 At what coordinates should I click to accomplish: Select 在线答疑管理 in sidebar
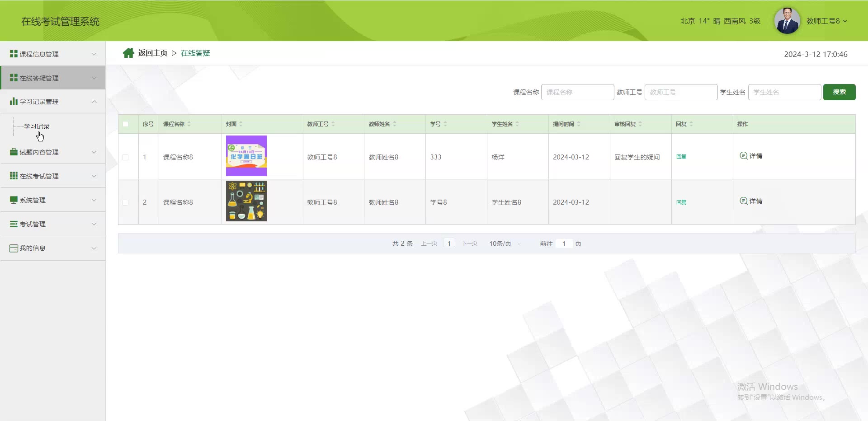pos(53,78)
